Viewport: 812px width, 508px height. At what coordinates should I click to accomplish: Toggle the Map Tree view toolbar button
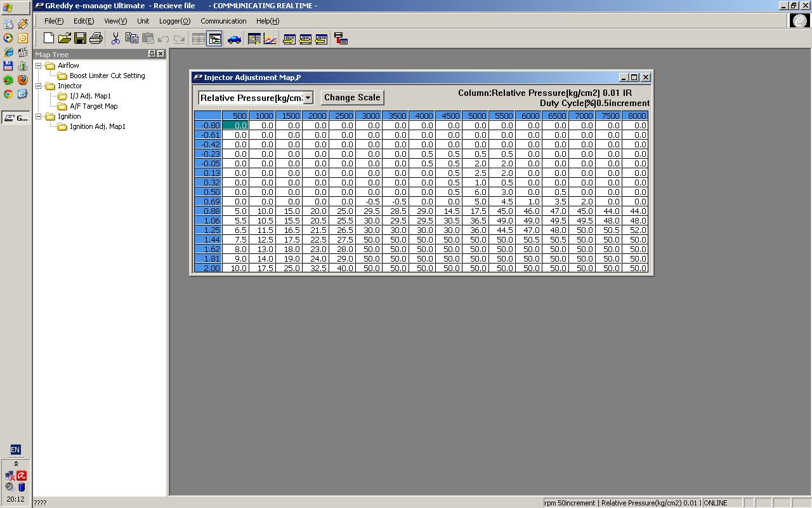[x=214, y=39]
